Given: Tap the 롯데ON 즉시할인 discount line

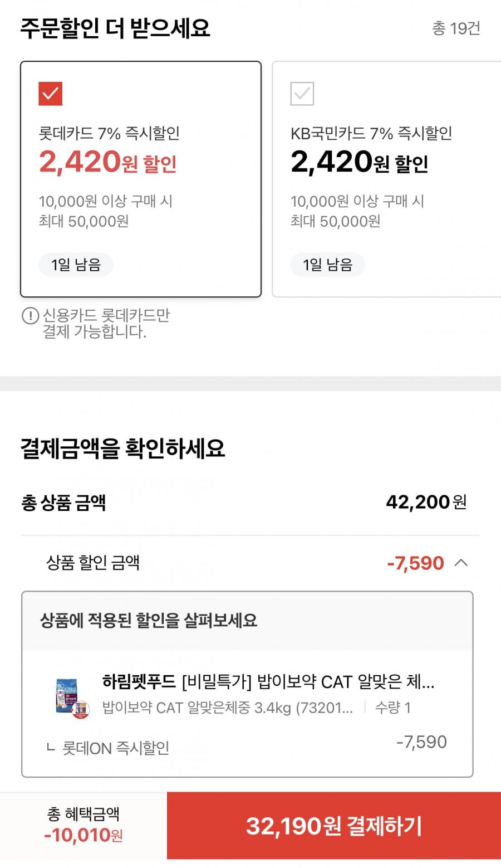Looking at the screenshot, I should tap(116, 748).
